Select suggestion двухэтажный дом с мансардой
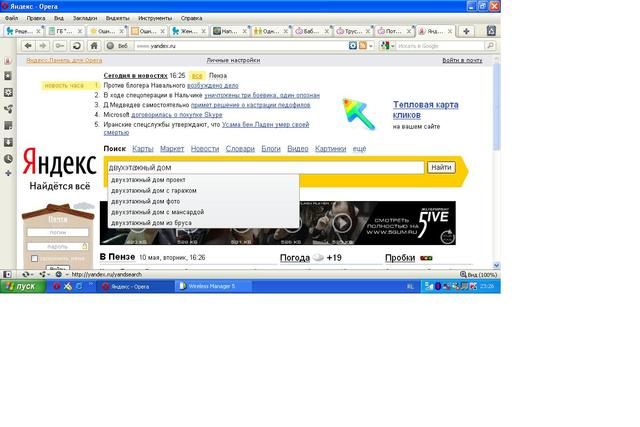The height and width of the screenshot is (427, 640). tap(157, 212)
